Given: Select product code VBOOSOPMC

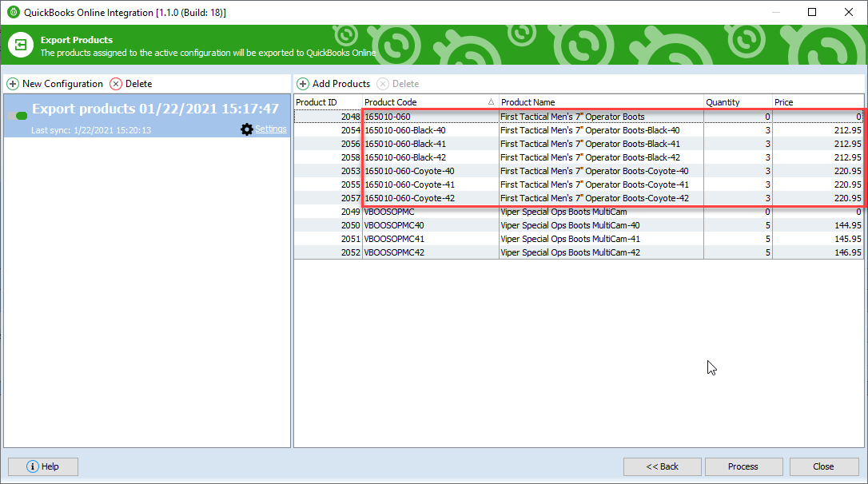Looking at the screenshot, I should (x=389, y=212).
